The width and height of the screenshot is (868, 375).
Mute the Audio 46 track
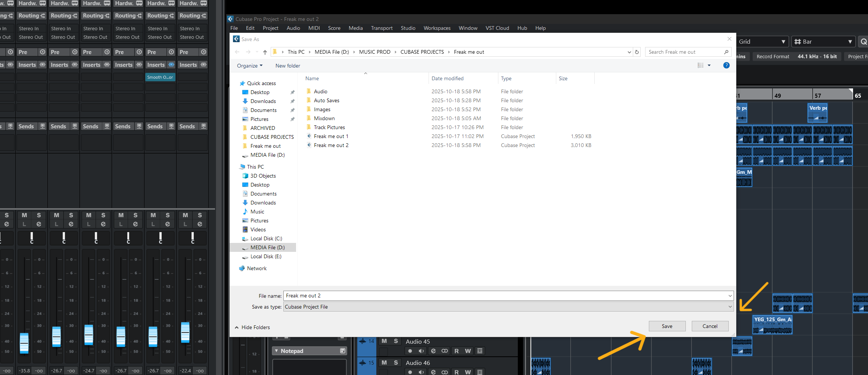(384, 362)
